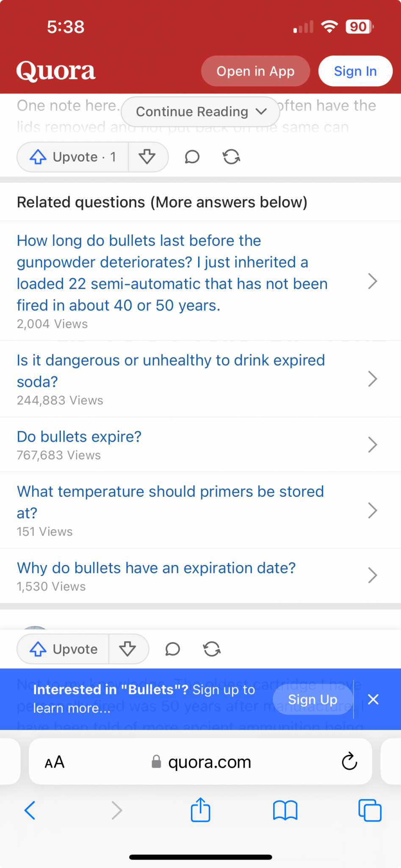Open 'Why do bullets have an expiration date?'
The width and height of the screenshot is (401, 868).
pyautogui.click(x=156, y=568)
